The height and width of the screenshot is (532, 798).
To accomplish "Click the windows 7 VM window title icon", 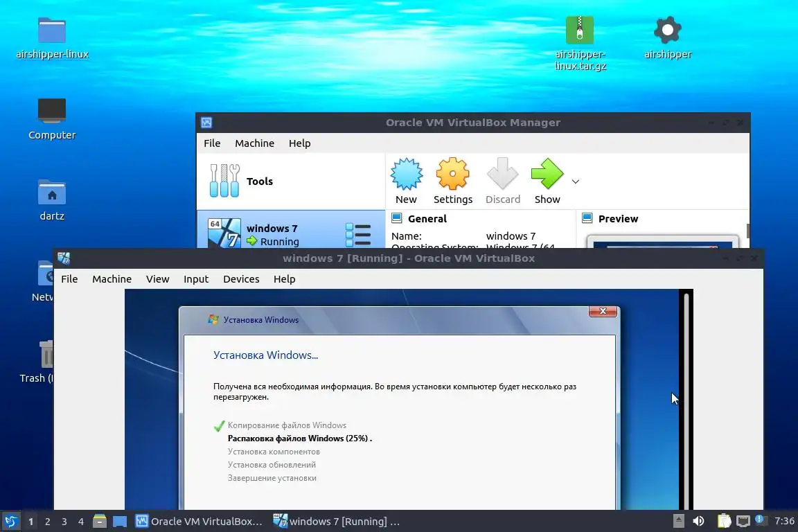I will [64, 258].
